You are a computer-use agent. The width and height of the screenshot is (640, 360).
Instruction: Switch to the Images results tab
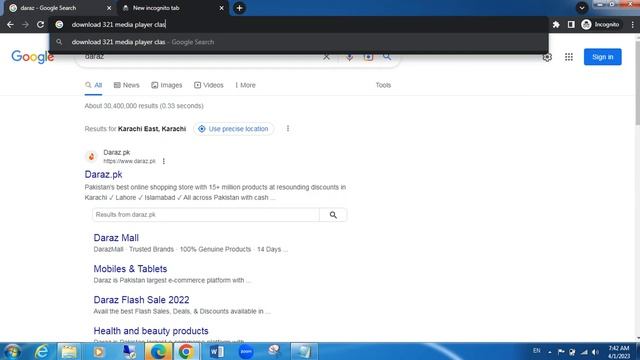167,85
